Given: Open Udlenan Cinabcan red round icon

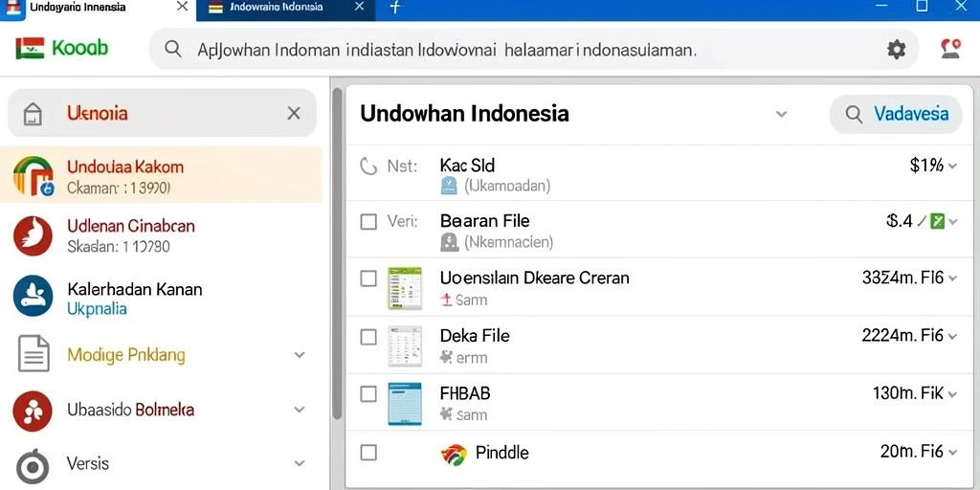Looking at the screenshot, I should pos(33,236).
